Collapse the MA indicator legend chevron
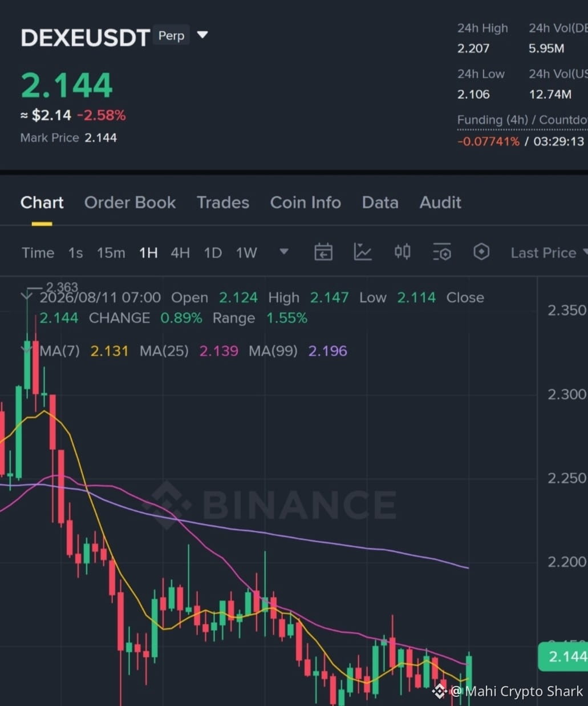Viewport: 588px width, 706px height. 26,349
